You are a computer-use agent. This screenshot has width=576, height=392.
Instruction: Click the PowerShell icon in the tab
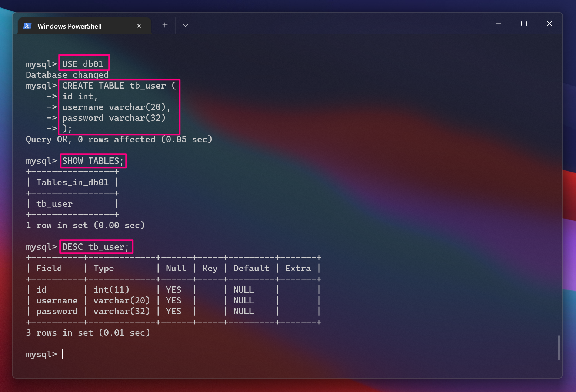[27, 26]
